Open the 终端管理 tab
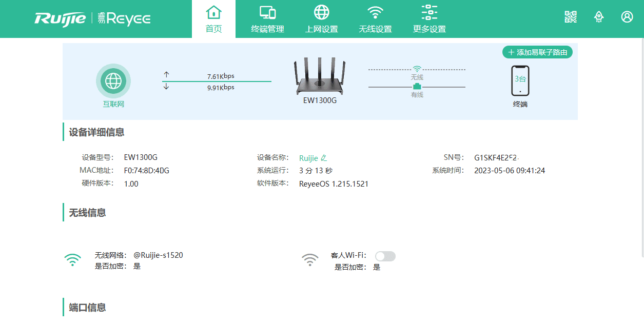 pyautogui.click(x=267, y=19)
